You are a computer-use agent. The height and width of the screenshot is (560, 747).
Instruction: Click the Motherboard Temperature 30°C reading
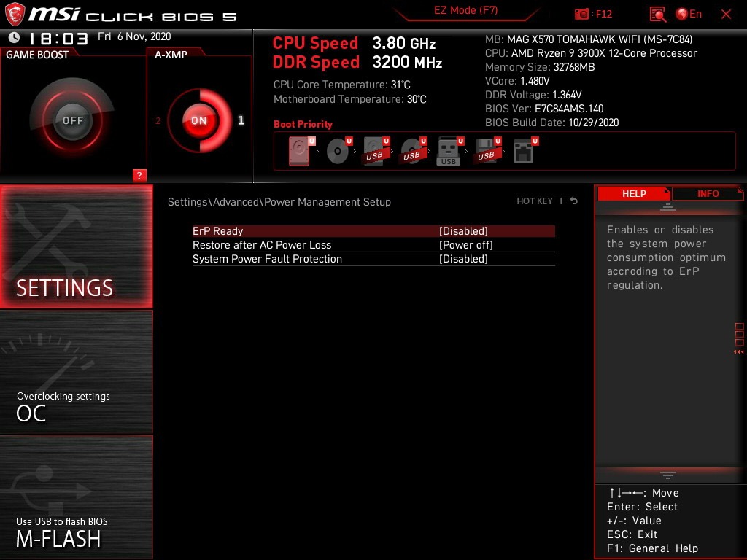point(350,99)
